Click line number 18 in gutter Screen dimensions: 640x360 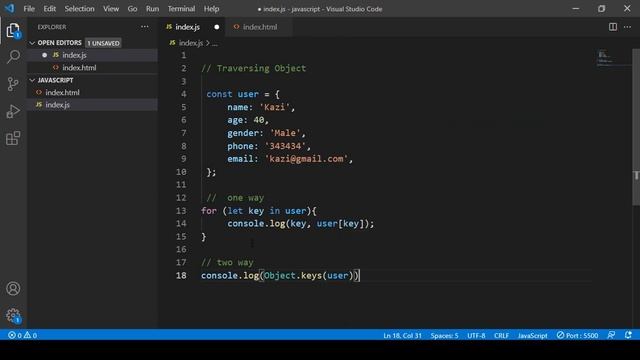[x=181, y=276]
